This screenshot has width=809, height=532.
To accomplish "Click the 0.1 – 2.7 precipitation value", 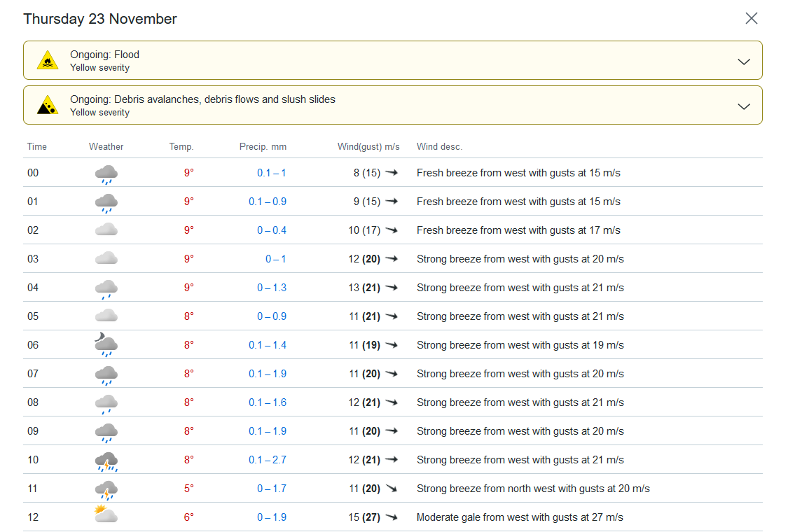I will 267,460.
